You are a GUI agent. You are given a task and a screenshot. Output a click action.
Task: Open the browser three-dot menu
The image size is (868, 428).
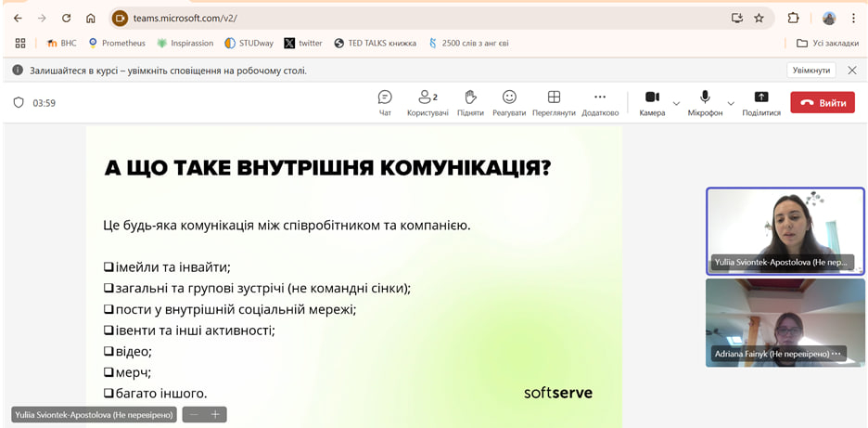(853, 19)
